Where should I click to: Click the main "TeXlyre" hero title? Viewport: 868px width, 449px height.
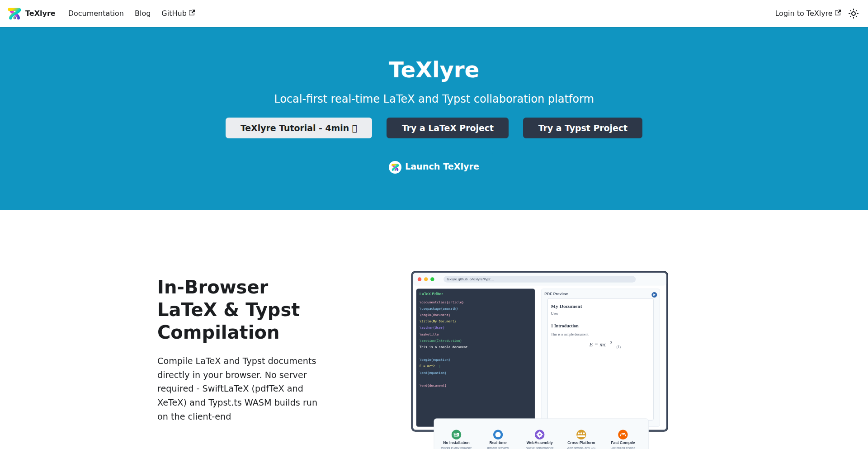point(434,70)
